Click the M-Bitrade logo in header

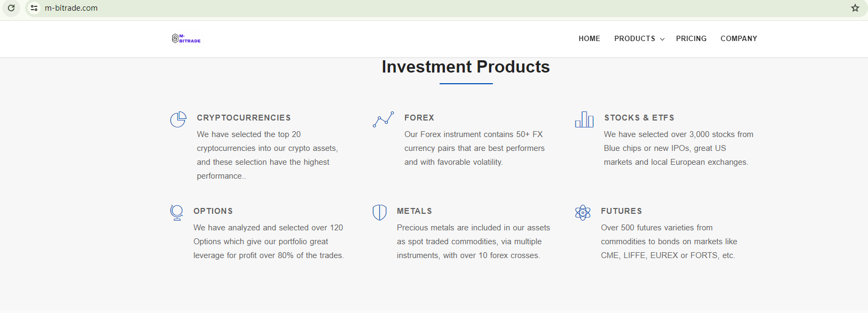click(186, 38)
